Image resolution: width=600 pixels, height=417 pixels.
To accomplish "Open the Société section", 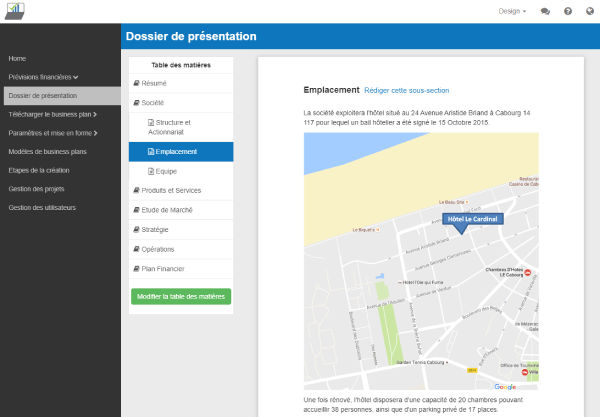I will tap(181, 103).
